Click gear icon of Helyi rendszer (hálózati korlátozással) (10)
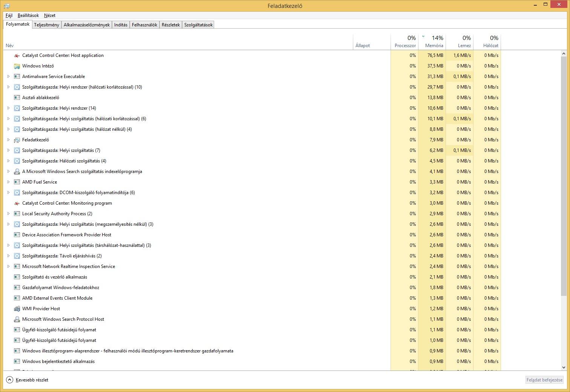The height and width of the screenshot is (392, 570). [17, 87]
